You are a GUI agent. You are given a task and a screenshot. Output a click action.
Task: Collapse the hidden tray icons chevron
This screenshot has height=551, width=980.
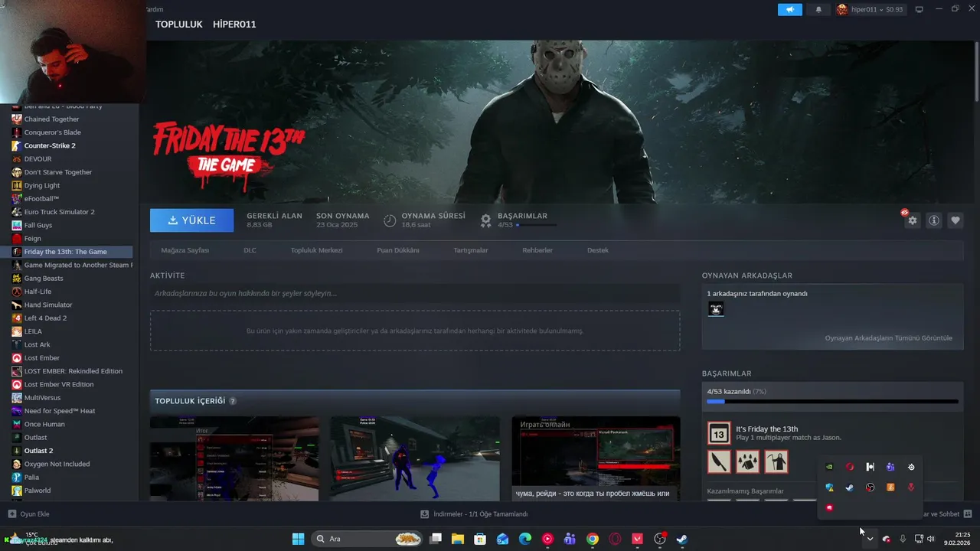[870, 540]
